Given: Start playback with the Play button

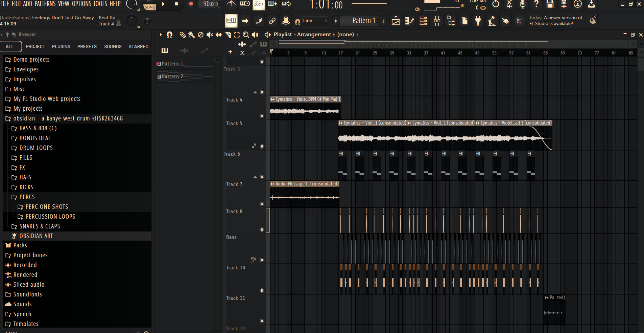Looking at the screenshot, I should 163,4.
